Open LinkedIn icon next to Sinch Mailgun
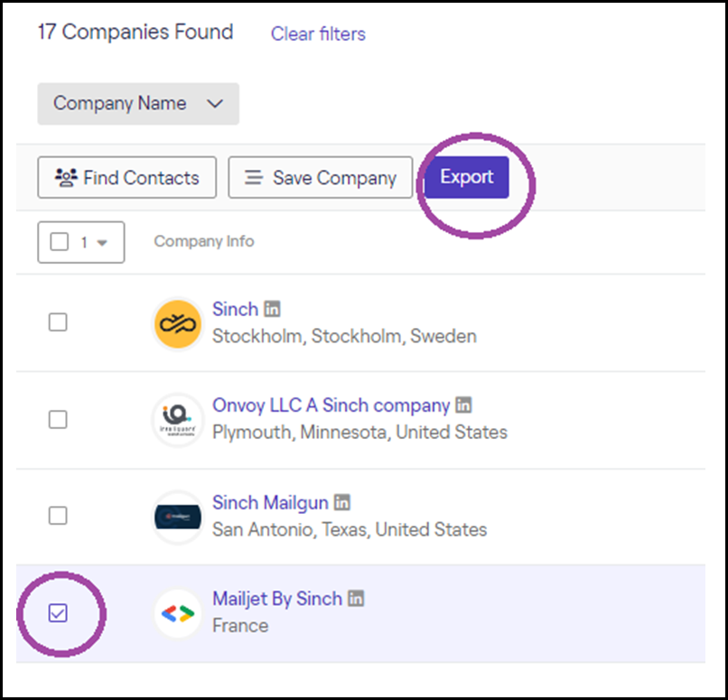 [342, 502]
